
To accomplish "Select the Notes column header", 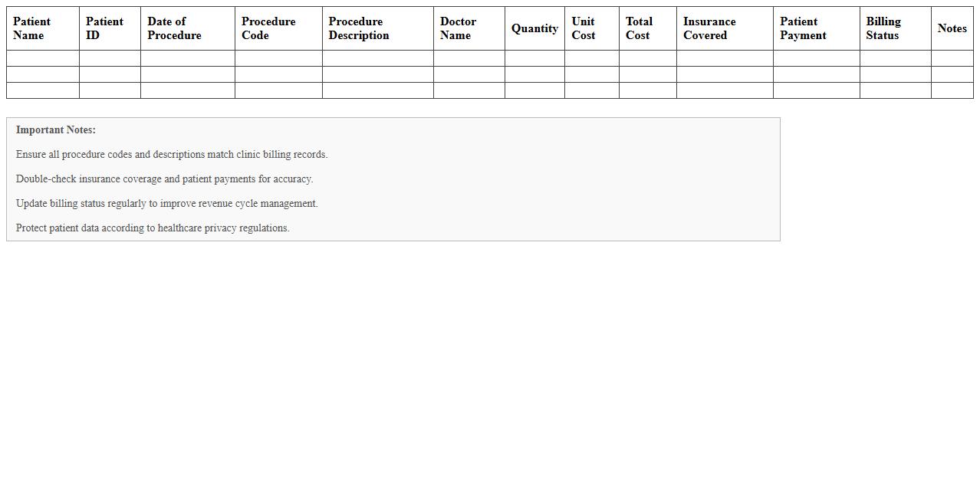I will click(952, 28).
